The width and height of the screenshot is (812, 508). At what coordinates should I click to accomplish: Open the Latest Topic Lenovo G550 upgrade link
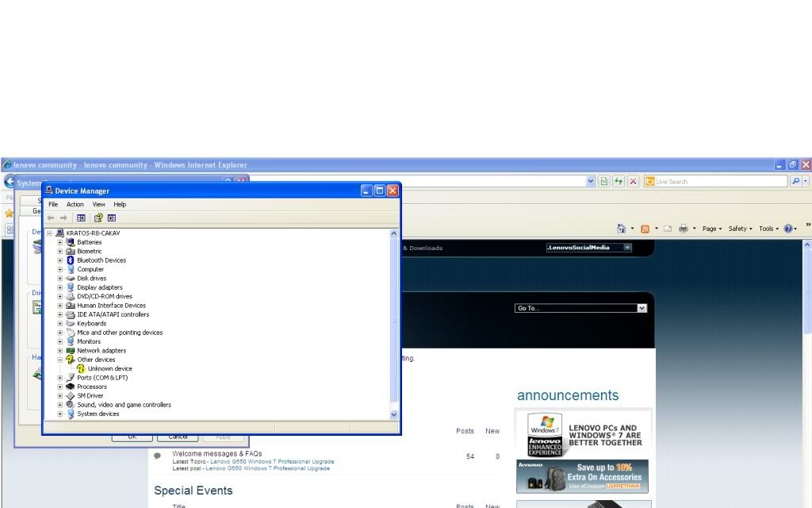point(272,461)
